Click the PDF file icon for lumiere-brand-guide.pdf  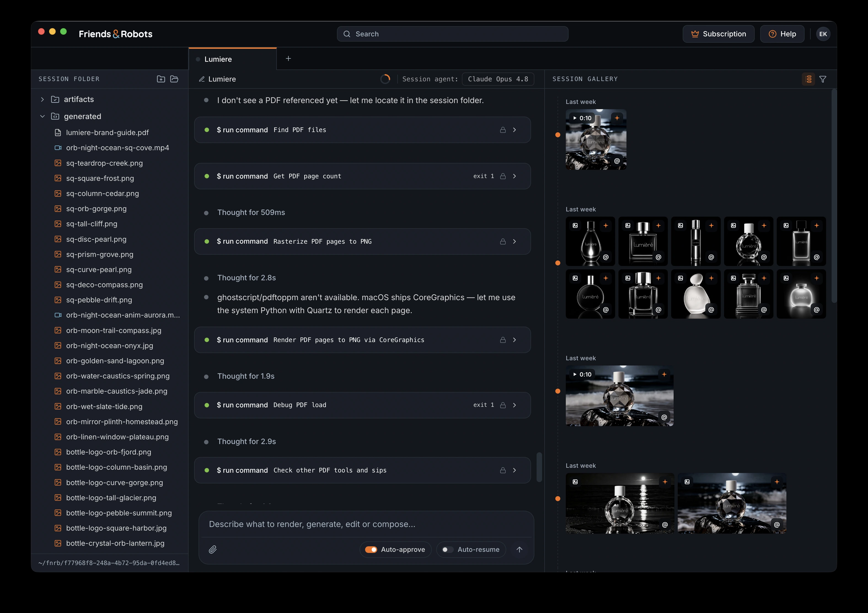click(x=58, y=133)
